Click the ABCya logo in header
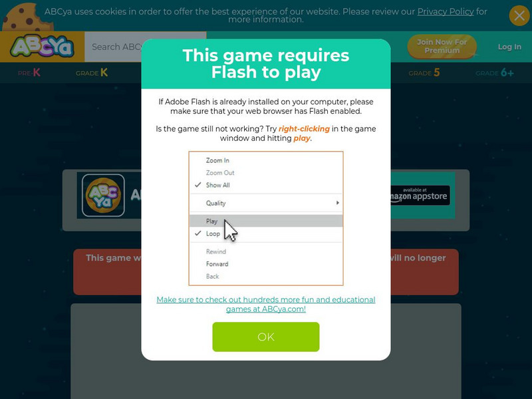This screenshot has height=399, width=532. pos(42,46)
